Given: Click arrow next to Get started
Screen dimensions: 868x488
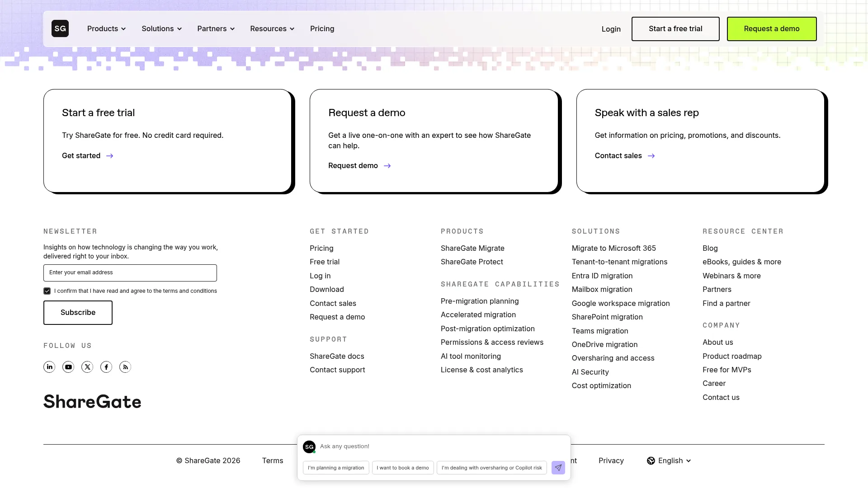Looking at the screenshot, I should (110, 156).
